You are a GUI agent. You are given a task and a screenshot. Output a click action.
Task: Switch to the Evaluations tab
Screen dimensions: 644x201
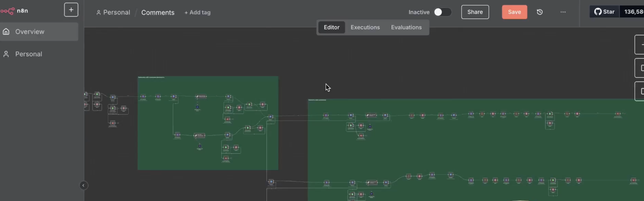tap(406, 27)
